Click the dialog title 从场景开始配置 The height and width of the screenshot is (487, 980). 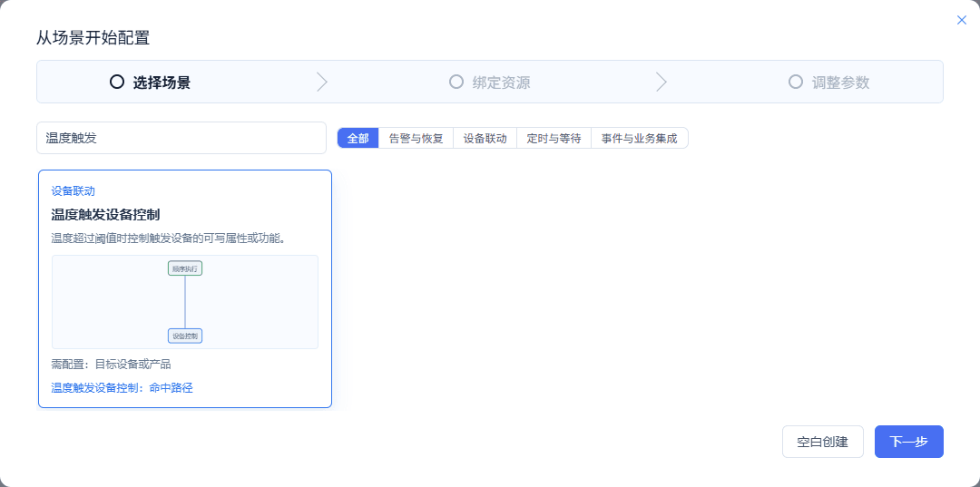point(93,38)
